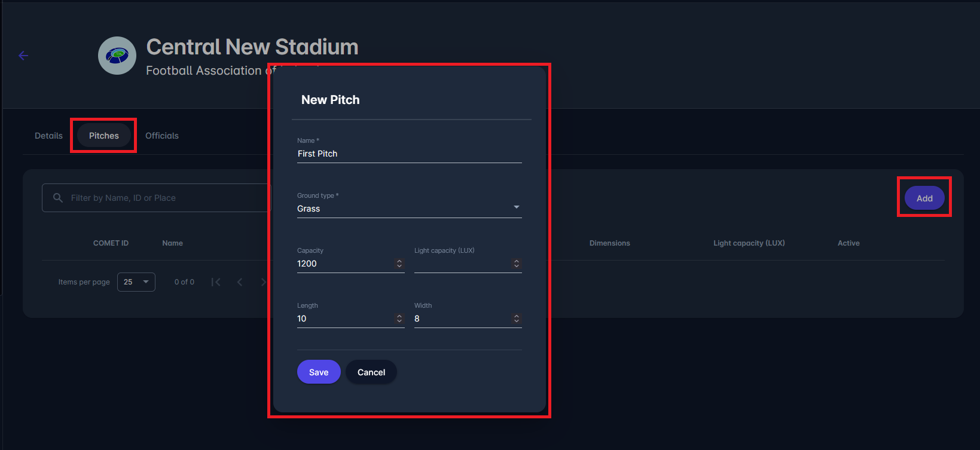
Task: Click the Width spinner arrows
Action: pyautogui.click(x=517, y=319)
